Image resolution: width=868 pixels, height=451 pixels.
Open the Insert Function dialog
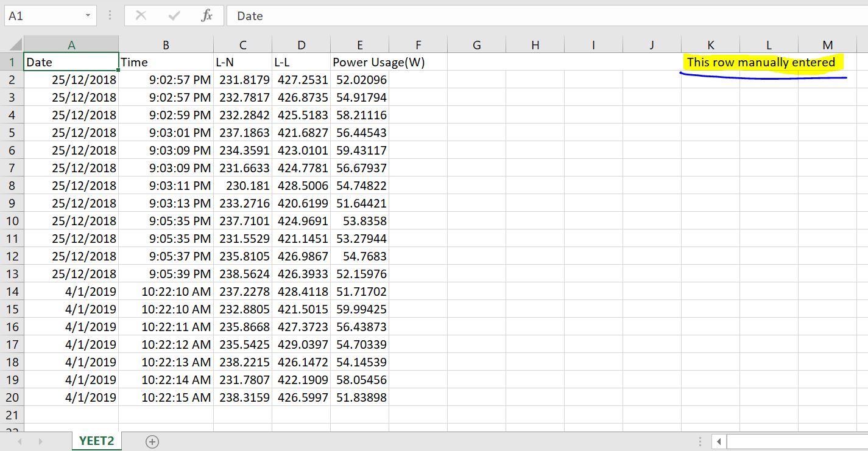click(x=205, y=16)
